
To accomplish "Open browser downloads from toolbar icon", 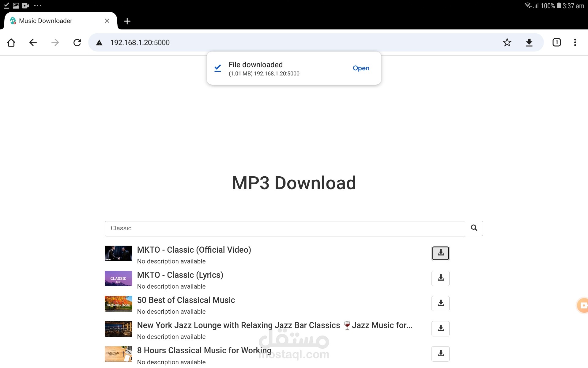I will click(529, 42).
